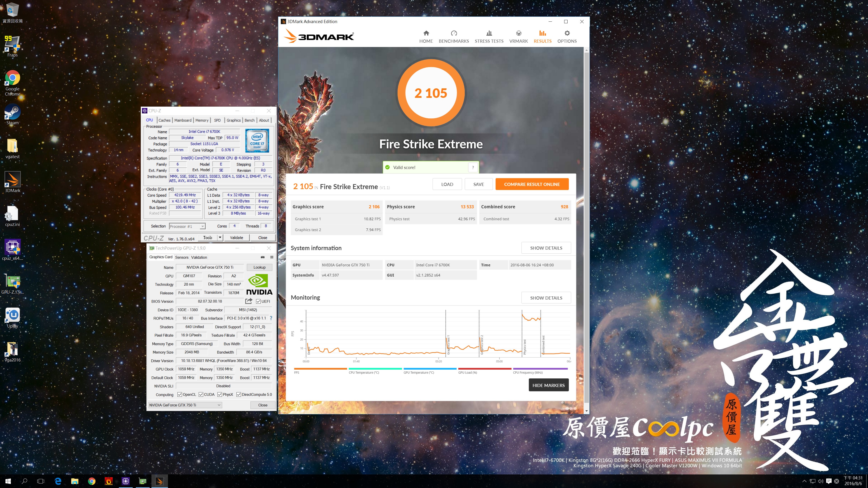Open Task View on the taskbar
This screenshot has height=488, width=868.
[40, 481]
